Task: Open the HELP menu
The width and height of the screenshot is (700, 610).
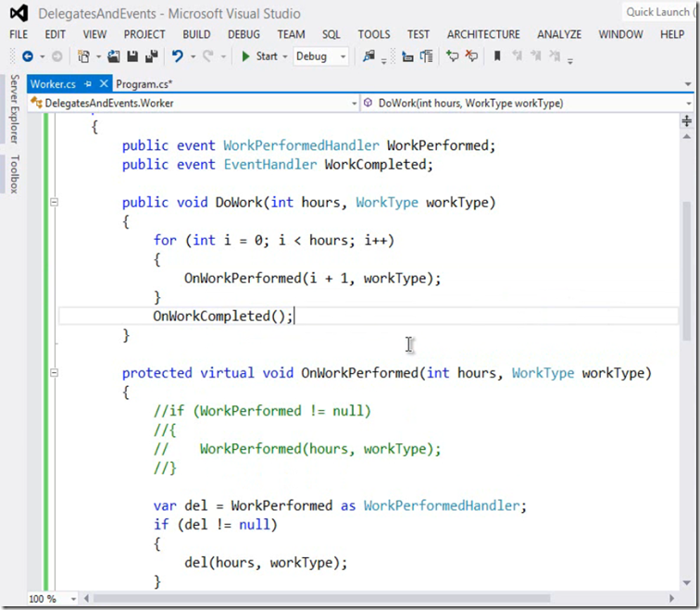Action: pyautogui.click(x=672, y=34)
